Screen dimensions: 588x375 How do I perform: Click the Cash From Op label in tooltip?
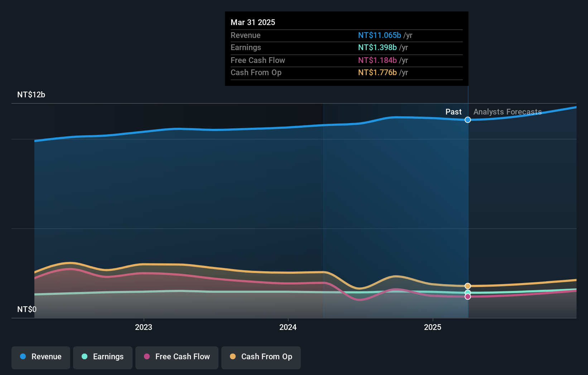coord(256,72)
